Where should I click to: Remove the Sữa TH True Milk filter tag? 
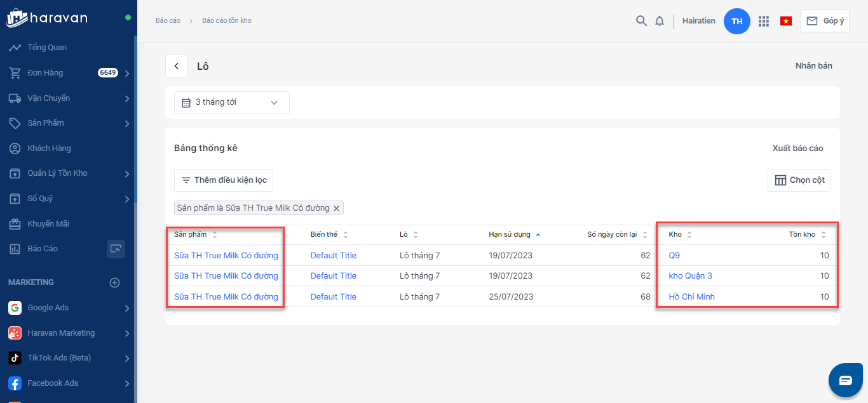click(337, 208)
